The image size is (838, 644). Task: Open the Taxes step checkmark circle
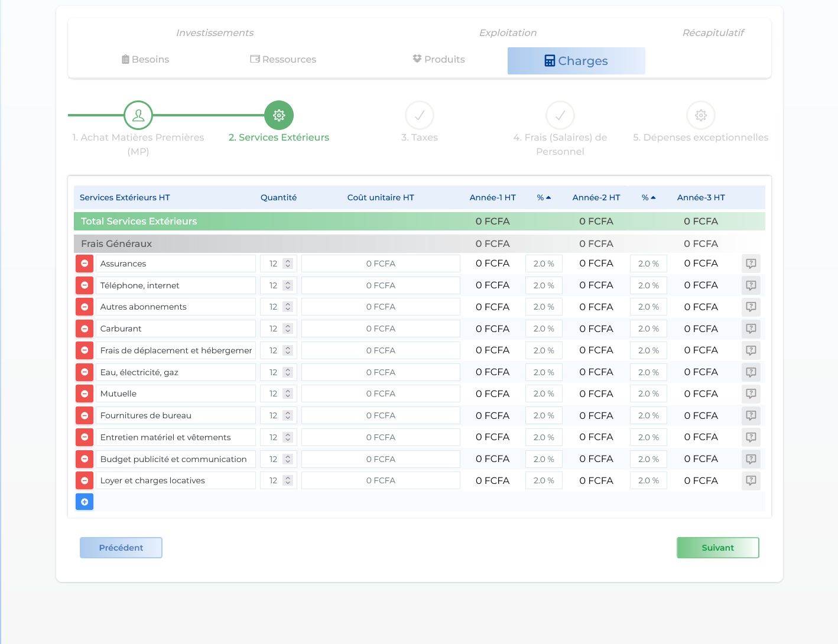420,115
